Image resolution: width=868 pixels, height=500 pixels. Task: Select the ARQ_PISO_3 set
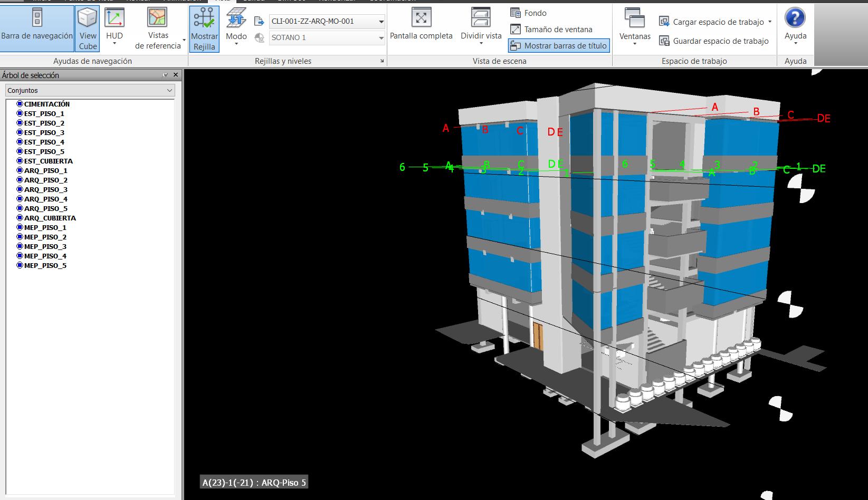tap(42, 190)
